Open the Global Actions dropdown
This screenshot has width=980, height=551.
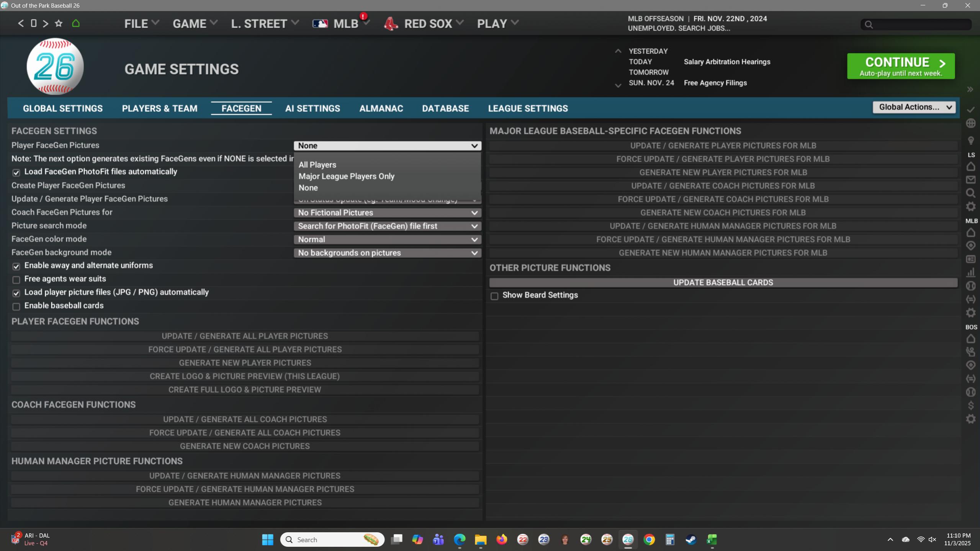point(914,107)
